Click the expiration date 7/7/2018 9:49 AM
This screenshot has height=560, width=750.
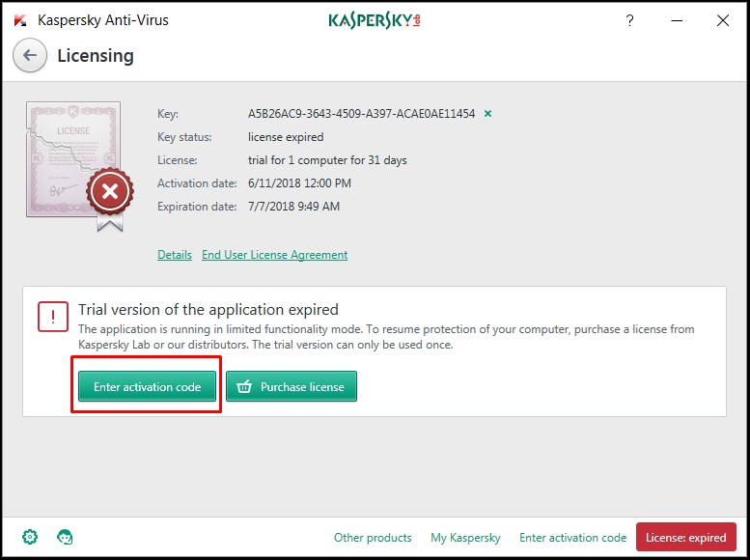click(x=293, y=207)
